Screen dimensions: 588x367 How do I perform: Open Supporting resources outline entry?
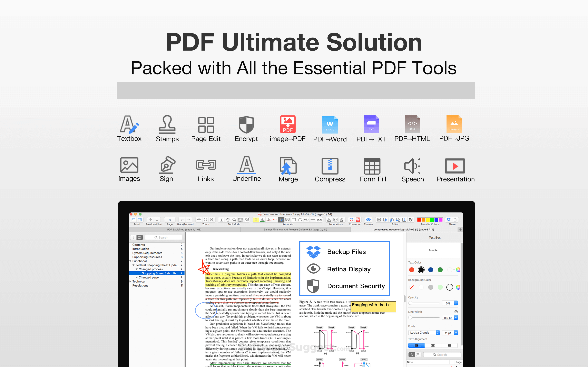coord(147,257)
